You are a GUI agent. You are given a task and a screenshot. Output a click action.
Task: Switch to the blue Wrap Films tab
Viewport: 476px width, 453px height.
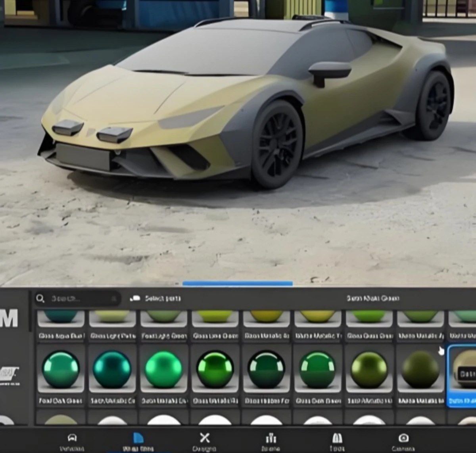click(x=138, y=438)
